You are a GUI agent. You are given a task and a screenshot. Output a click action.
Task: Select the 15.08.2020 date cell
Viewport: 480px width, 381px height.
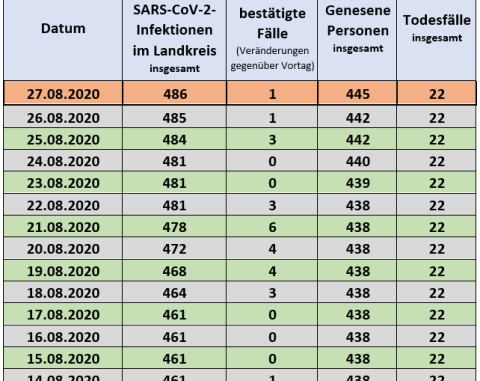point(63,359)
